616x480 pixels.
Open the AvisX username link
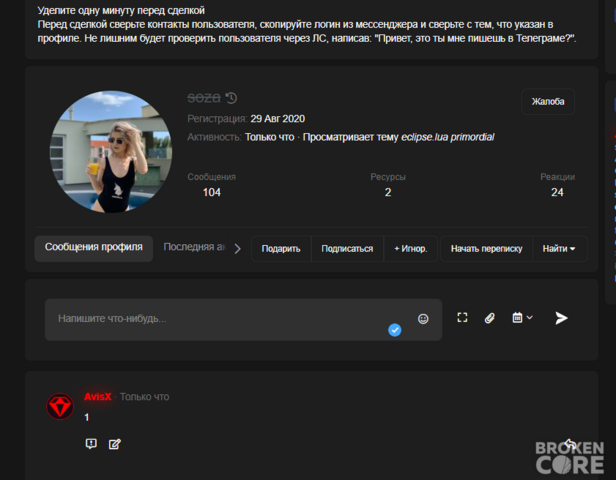pos(97,397)
